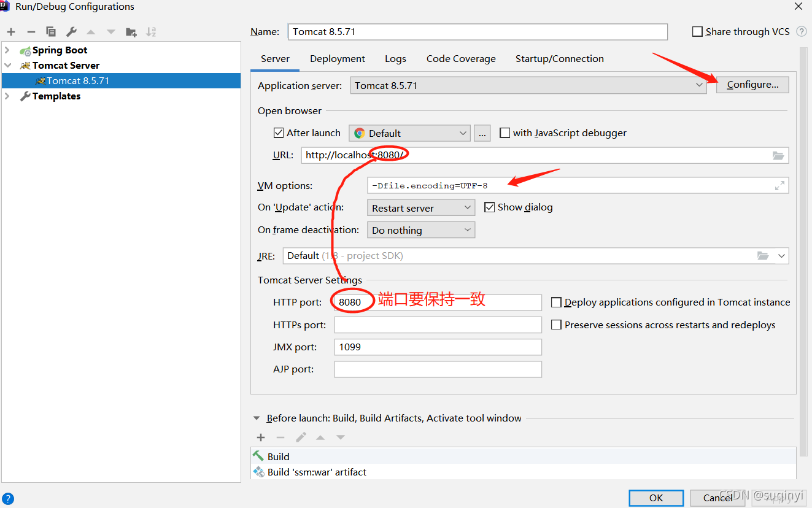Click the HTTP port field
This screenshot has height=508, width=812.
click(438, 302)
